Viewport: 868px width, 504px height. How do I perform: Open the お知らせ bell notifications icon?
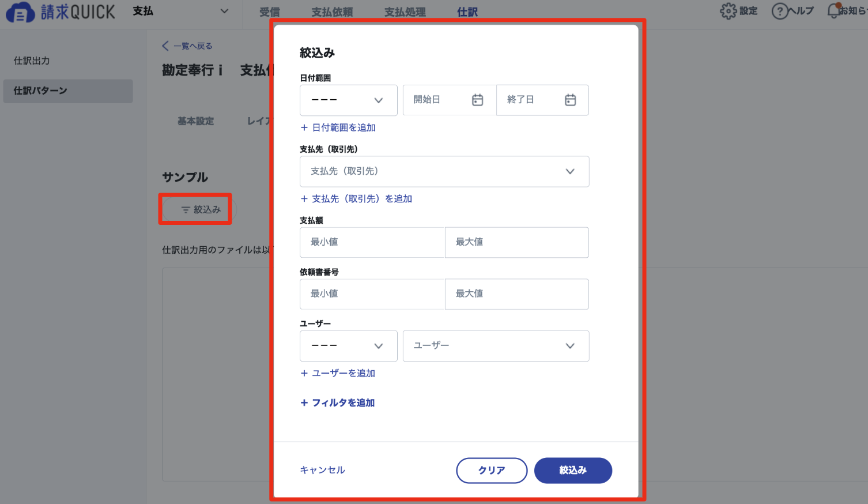[833, 10]
